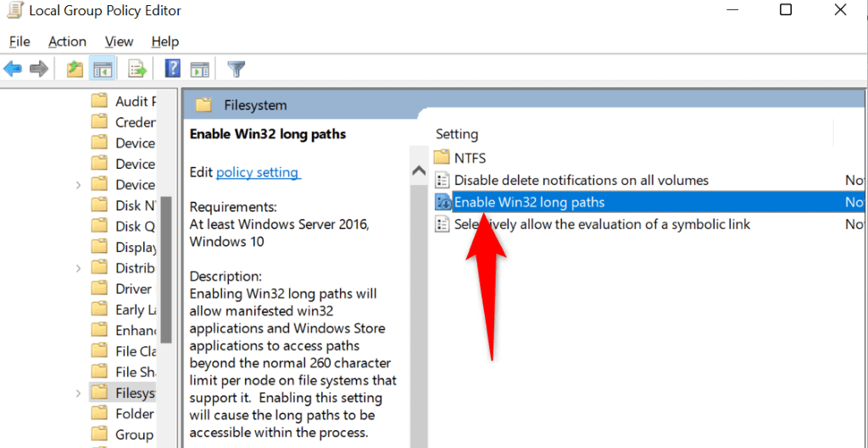Click the NTFS folder icon
This screenshot has width=868, height=448.
tap(442, 158)
